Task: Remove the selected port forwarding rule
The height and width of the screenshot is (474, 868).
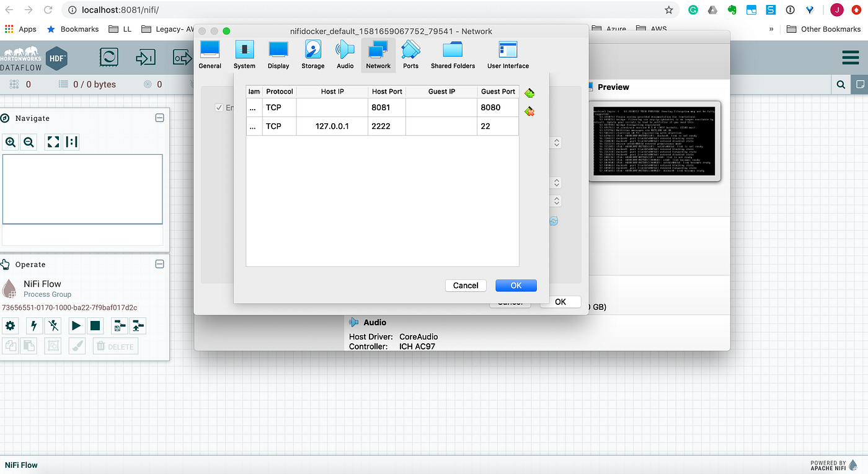Action: coord(529,112)
